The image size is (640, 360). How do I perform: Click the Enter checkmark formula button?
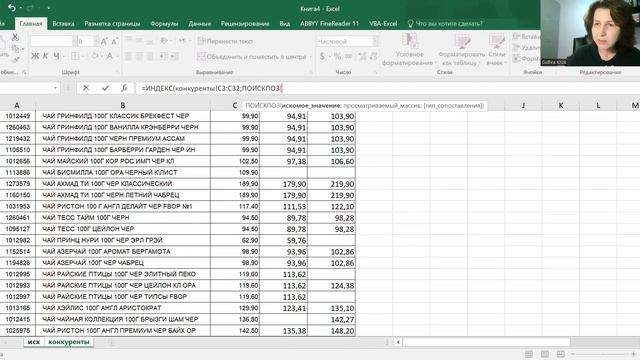[x=105, y=88]
